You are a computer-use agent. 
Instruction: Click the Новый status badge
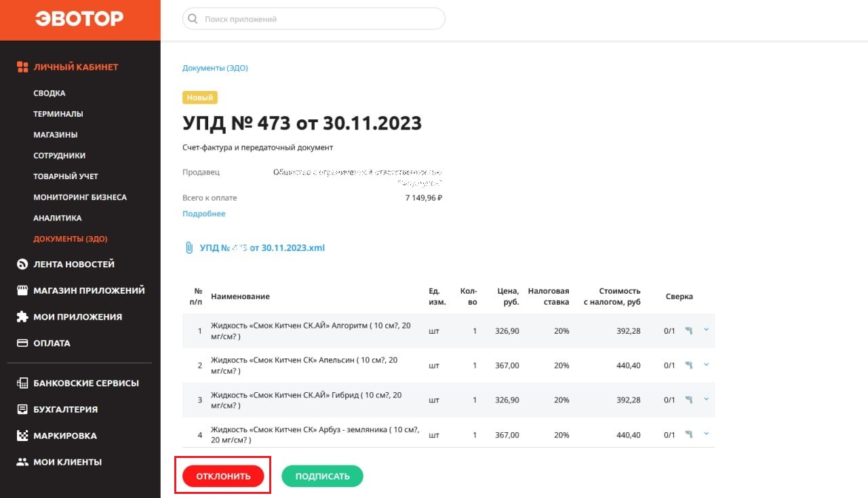tap(200, 98)
